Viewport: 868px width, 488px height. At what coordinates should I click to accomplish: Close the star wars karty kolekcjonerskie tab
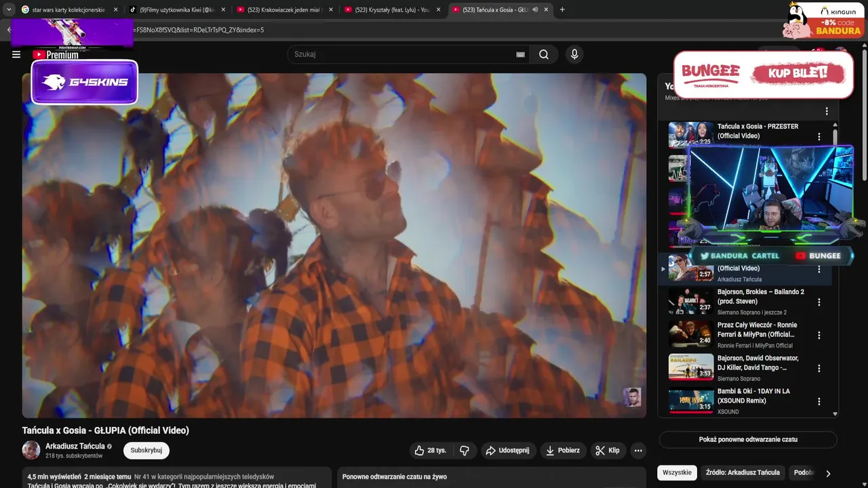coord(115,9)
